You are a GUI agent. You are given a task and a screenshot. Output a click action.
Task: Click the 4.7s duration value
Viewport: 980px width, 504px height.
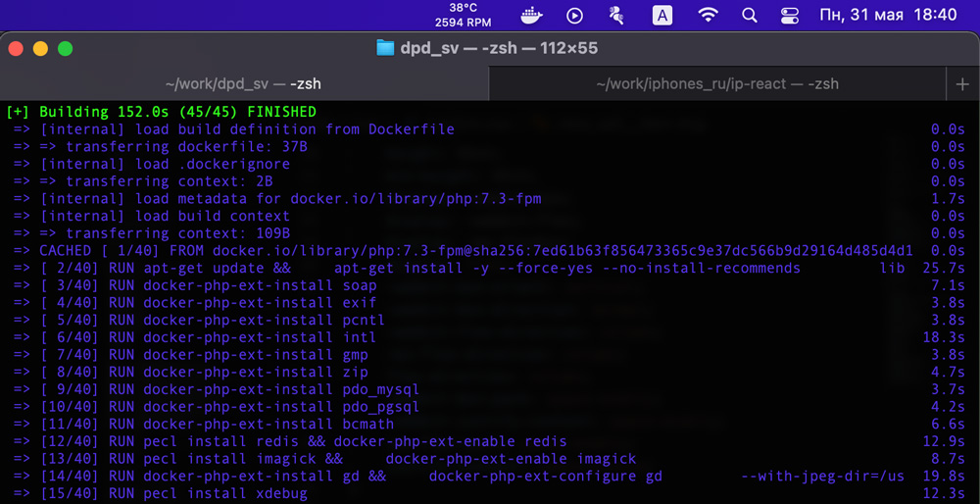[x=948, y=372]
